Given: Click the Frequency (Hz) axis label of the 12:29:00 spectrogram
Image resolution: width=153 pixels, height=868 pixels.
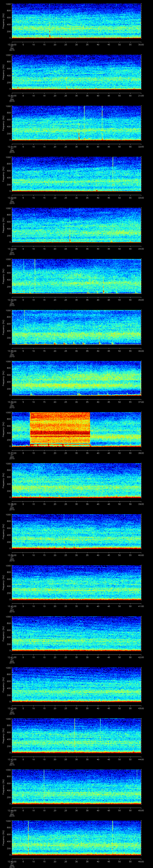Looking at the screenshot, I should 4,21.
